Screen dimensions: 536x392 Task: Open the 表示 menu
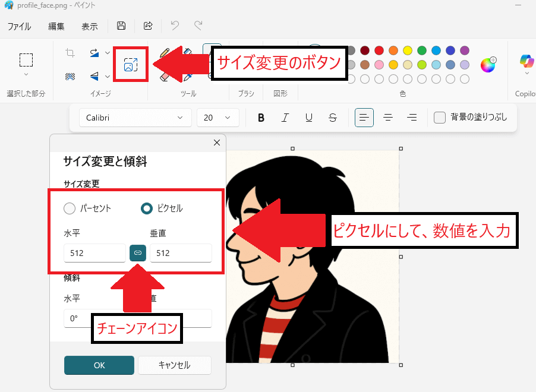(89, 26)
